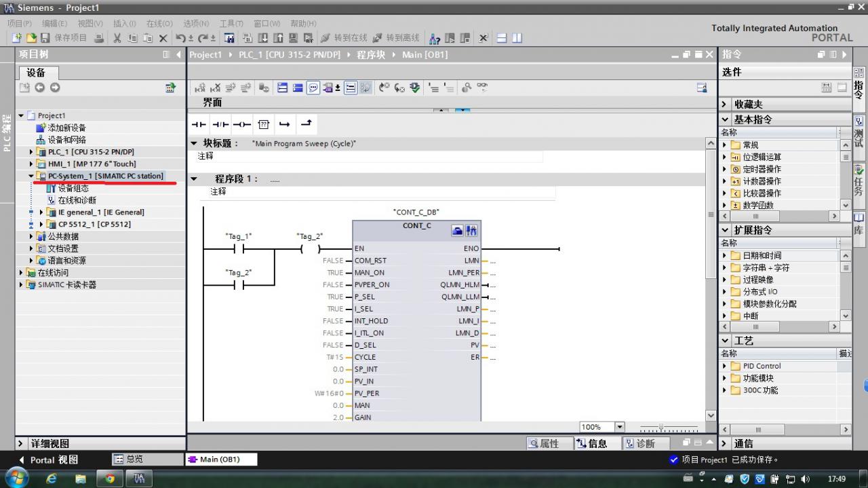Click the redo arrow icon
The image size is (868, 488).
tap(203, 38)
